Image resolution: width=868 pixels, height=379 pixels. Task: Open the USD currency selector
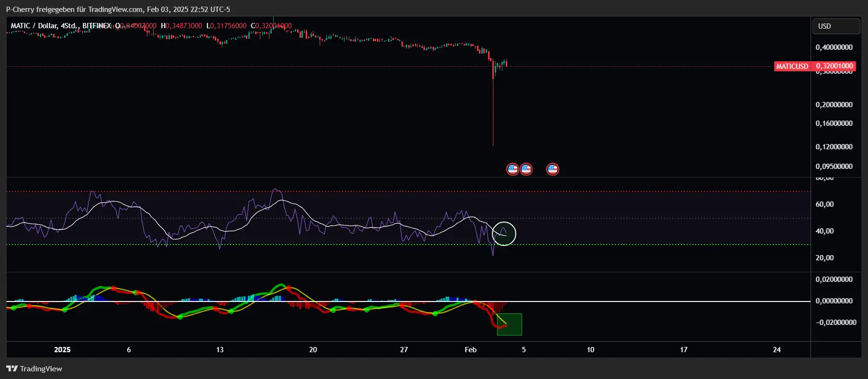click(x=836, y=26)
